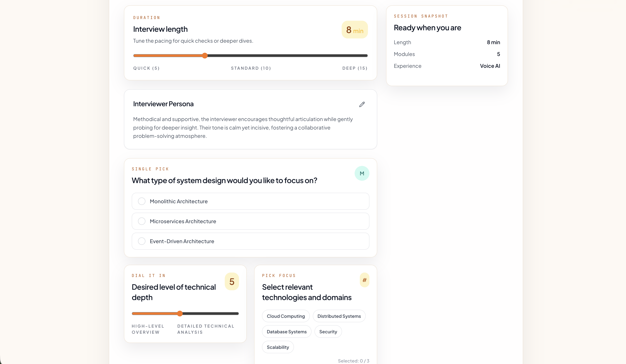Image resolution: width=626 pixels, height=364 pixels.
Task: Select the Monolithic Architecture radio option
Action: 142,201
